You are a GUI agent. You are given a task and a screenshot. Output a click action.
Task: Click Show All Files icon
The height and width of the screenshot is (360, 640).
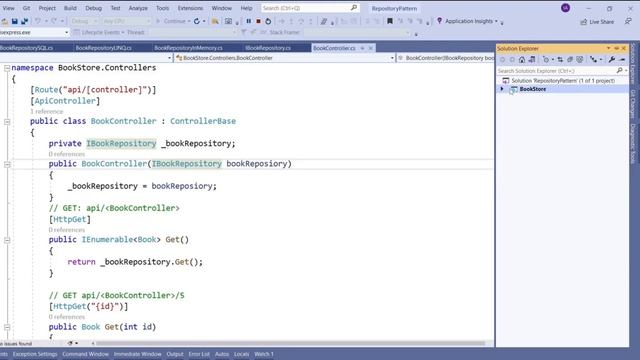coord(580,60)
